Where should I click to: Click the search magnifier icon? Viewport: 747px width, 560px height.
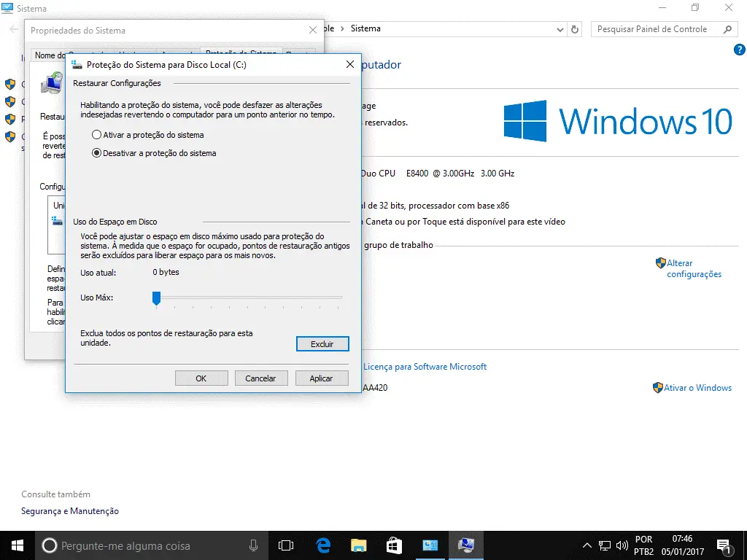tap(727, 29)
